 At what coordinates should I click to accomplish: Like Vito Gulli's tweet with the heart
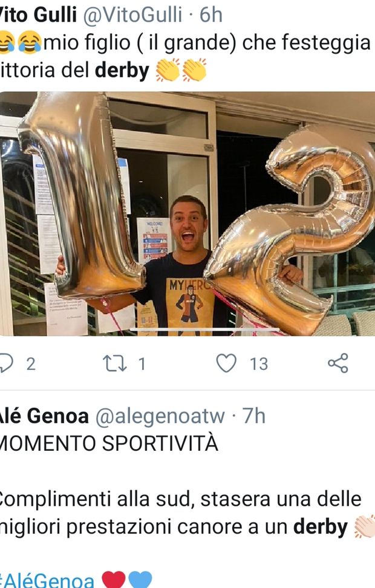[x=226, y=363]
